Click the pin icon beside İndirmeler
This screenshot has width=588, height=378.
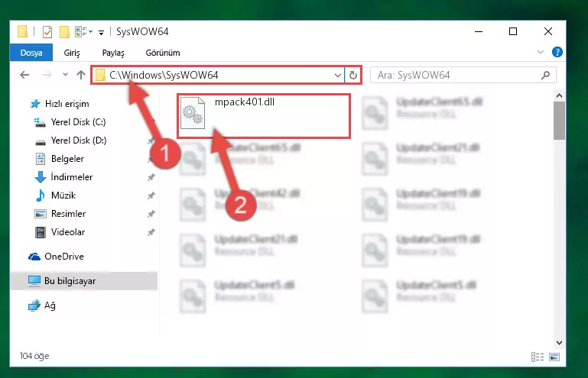151,177
